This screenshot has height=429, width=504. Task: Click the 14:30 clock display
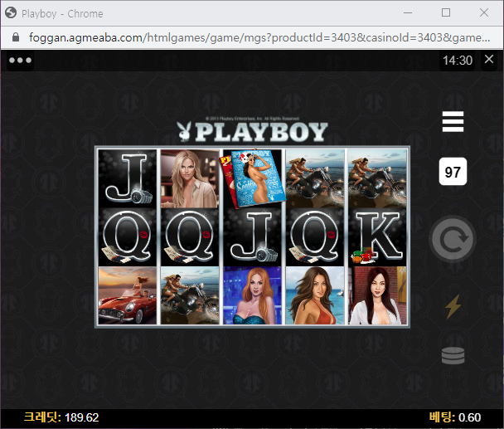tap(458, 61)
